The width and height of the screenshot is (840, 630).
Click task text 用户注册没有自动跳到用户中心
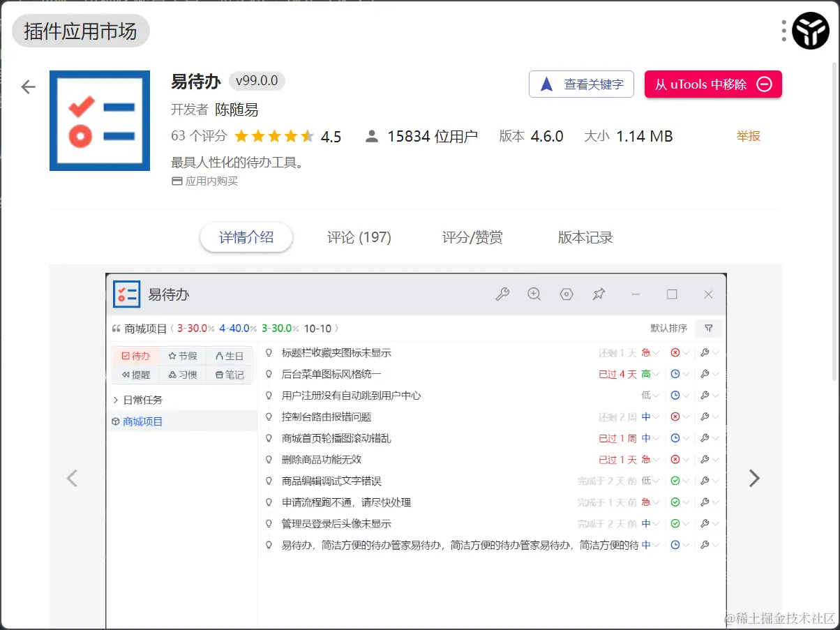tap(352, 396)
